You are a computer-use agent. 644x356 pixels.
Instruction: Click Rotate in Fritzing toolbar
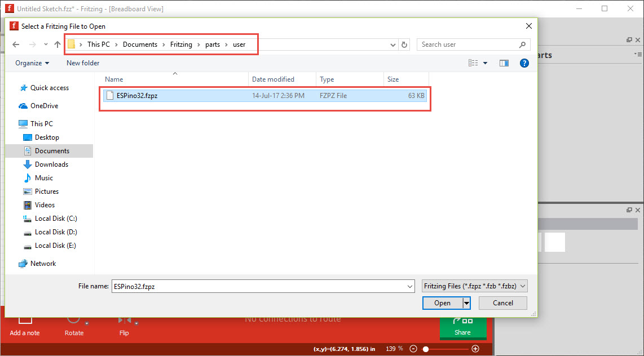(x=74, y=327)
